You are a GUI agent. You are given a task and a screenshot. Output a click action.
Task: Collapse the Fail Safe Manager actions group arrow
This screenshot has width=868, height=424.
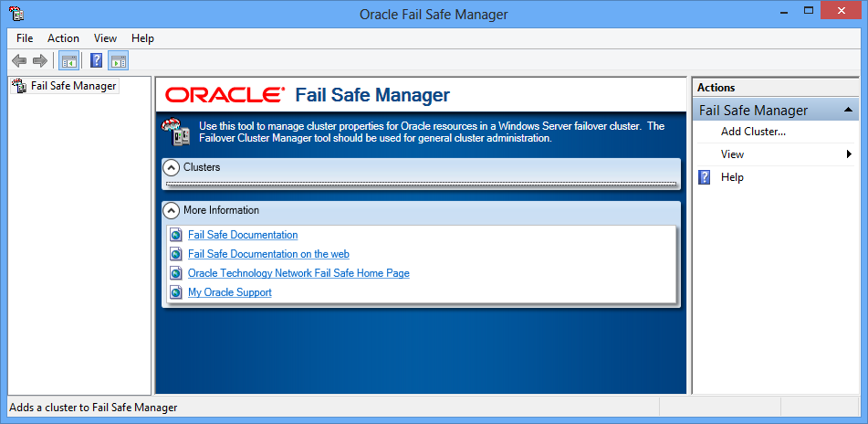(848, 111)
